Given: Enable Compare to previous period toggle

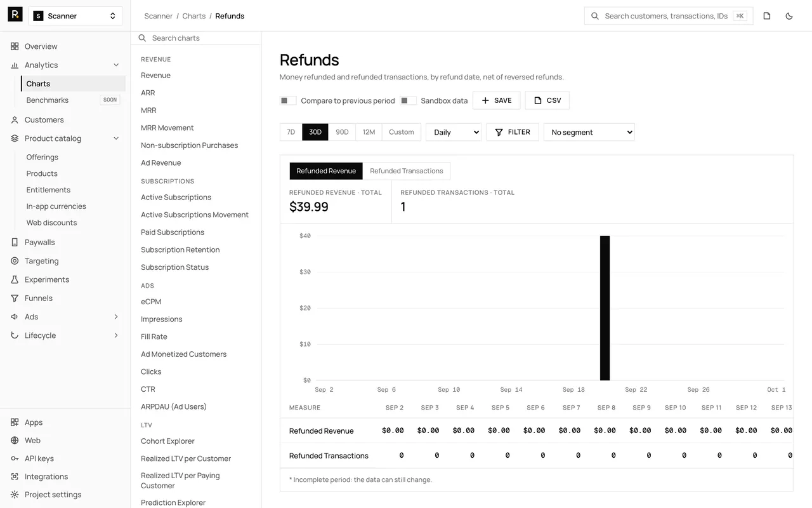Looking at the screenshot, I should tap(288, 100).
